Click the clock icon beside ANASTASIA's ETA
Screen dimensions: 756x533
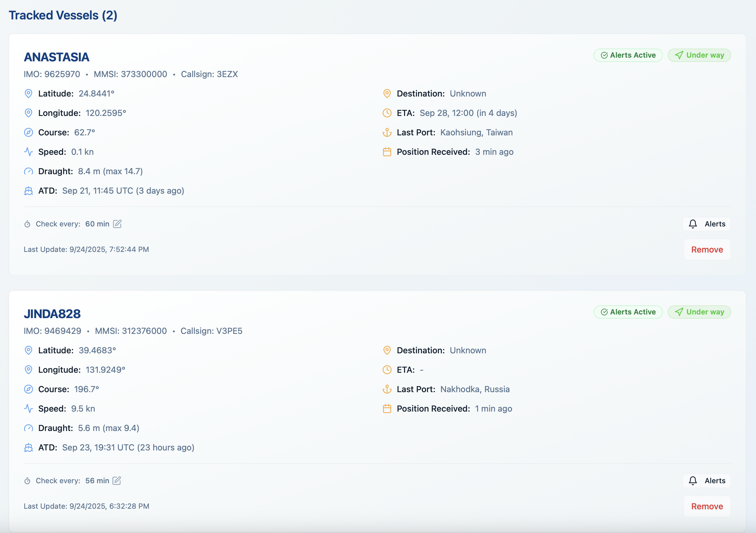click(387, 113)
